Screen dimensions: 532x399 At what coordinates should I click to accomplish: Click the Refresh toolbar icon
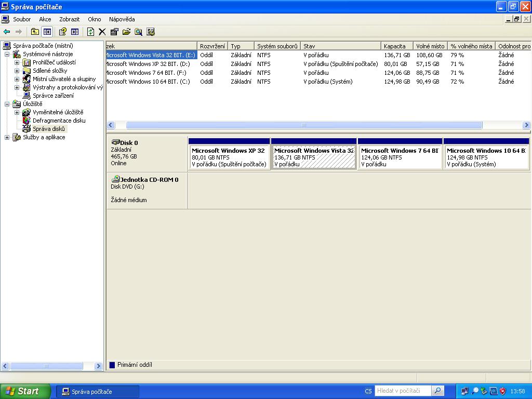click(90, 32)
